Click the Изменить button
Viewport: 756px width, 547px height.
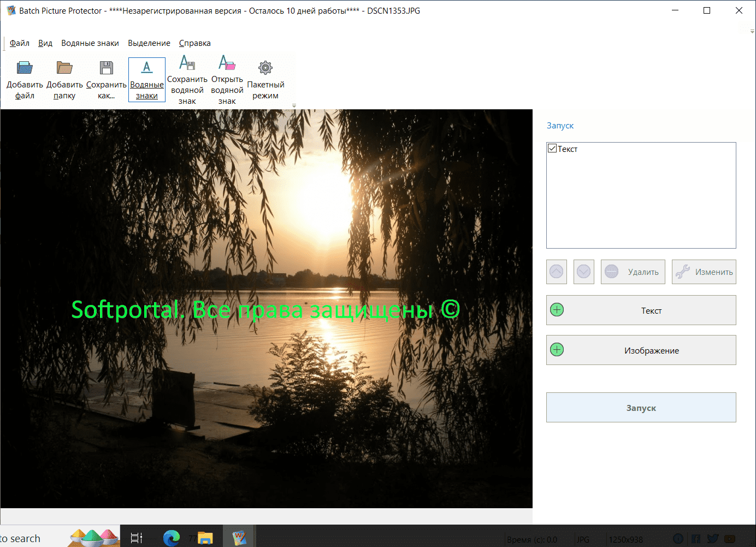click(x=704, y=272)
